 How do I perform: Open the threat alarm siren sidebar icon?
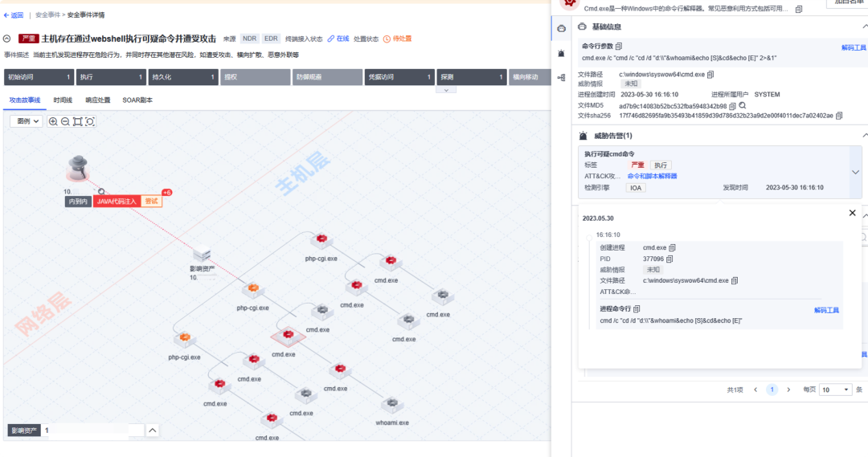(x=561, y=53)
